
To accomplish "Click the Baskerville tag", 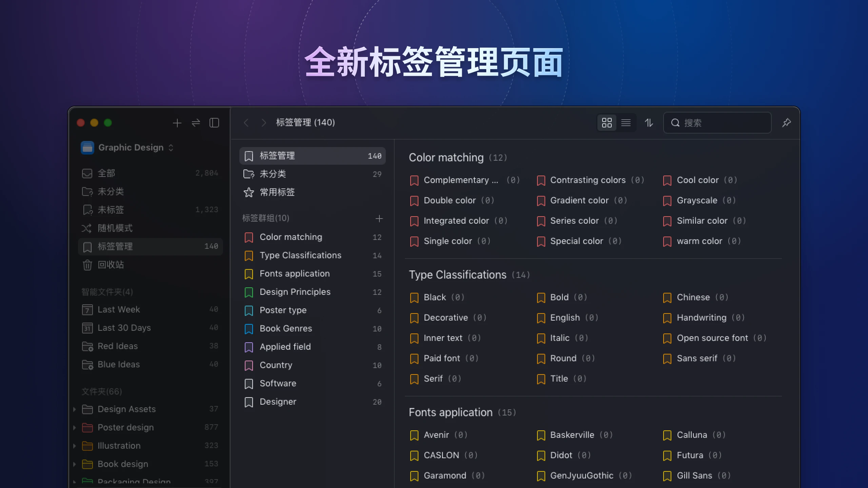I will pos(575,435).
